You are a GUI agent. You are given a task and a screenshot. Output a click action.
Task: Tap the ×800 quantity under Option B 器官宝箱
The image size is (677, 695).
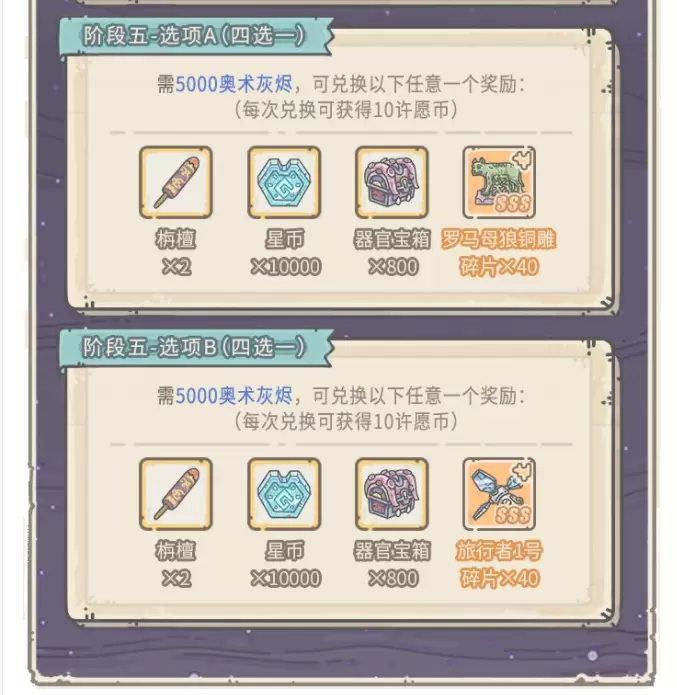pos(393,578)
